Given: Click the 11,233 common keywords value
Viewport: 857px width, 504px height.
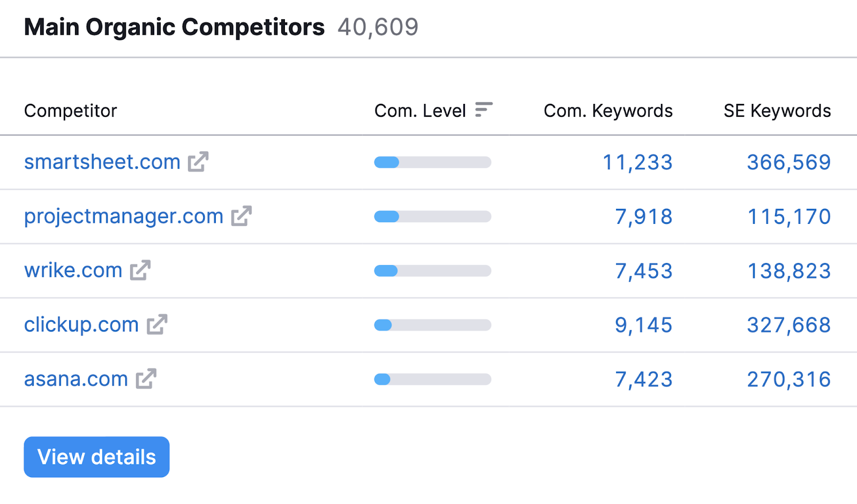Looking at the screenshot, I should click(637, 162).
